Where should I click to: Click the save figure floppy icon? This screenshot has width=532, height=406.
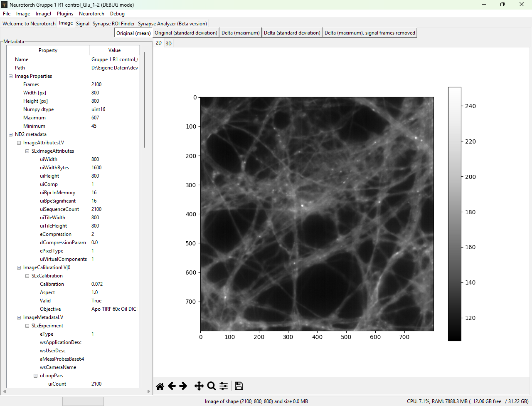[x=239, y=386]
